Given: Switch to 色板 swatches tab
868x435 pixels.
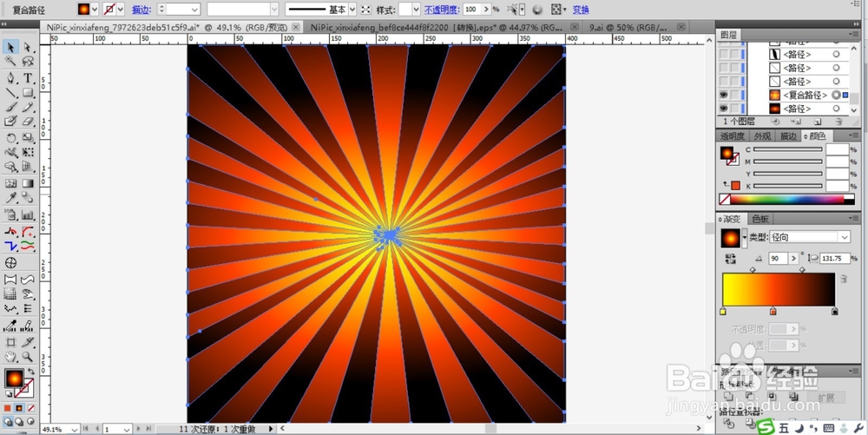Looking at the screenshot, I should click(x=760, y=219).
